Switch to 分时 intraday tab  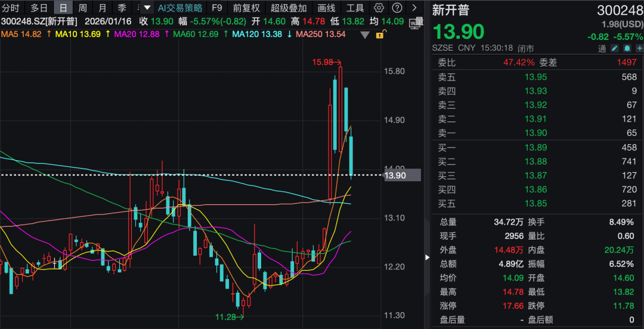(11, 8)
